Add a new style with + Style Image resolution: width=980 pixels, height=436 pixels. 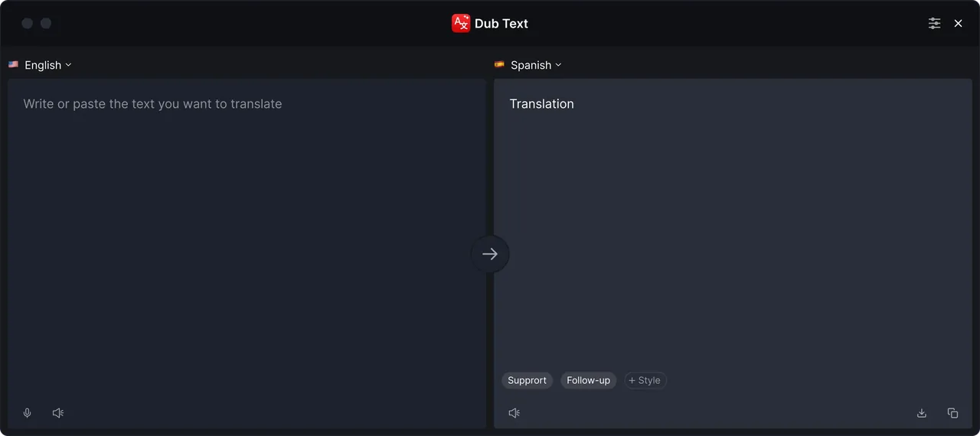645,380
